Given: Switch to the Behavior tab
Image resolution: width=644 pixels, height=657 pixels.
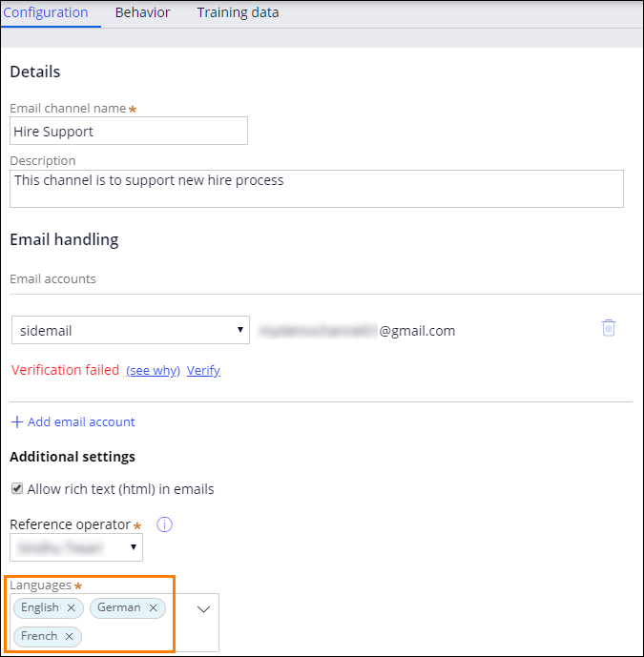Looking at the screenshot, I should (x=142, y=13).
